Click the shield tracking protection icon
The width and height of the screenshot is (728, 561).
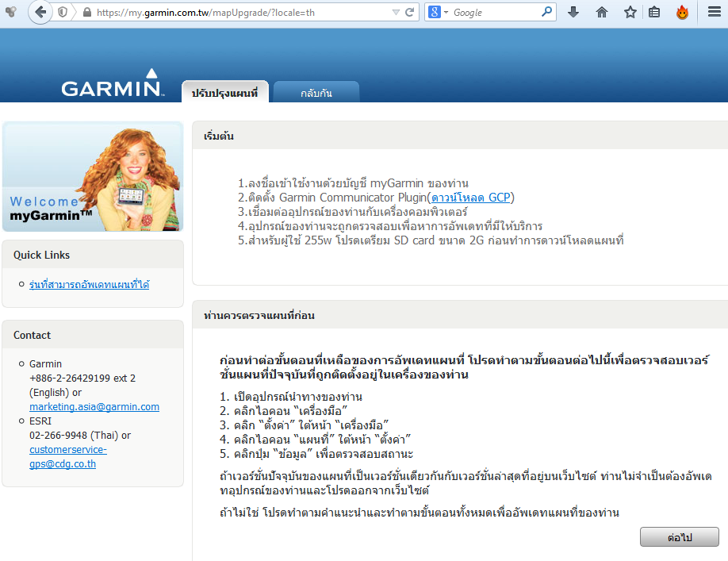(x=63, y=12)
